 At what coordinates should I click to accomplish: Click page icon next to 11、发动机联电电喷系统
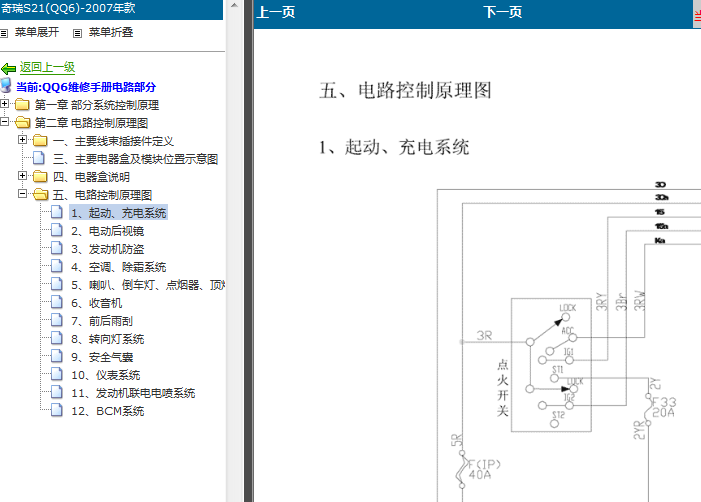click(x=57, y=392)
